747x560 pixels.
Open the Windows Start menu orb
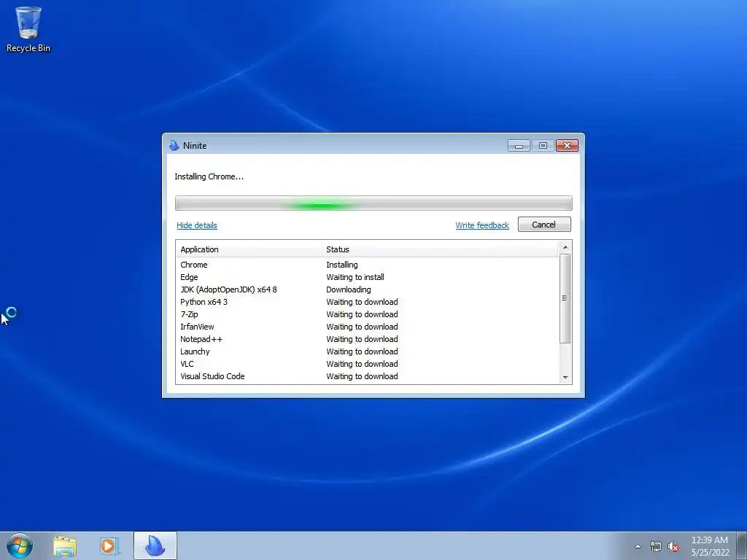pyautogui.click(x=20, y=545)
